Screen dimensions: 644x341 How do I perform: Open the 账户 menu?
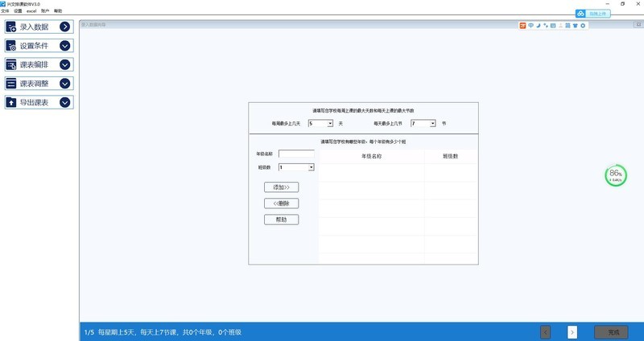point(45,11)
